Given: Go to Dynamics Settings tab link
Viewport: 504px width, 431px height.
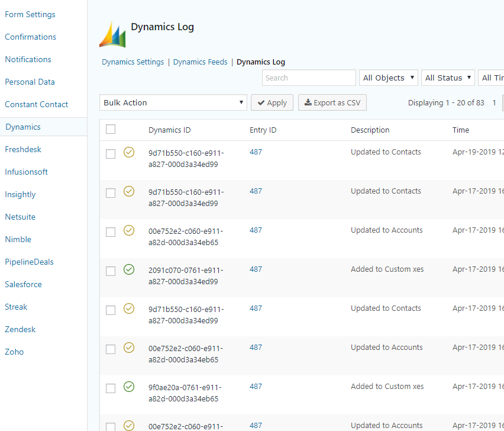Looking at the screenshot, I should point(133,62).
